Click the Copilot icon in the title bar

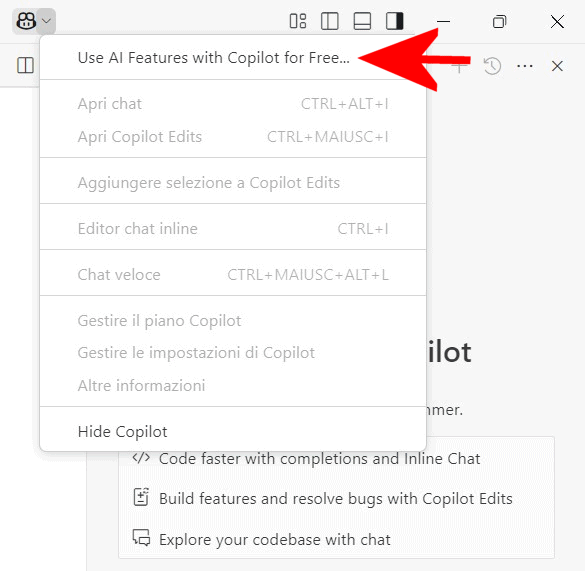[26, 21]
